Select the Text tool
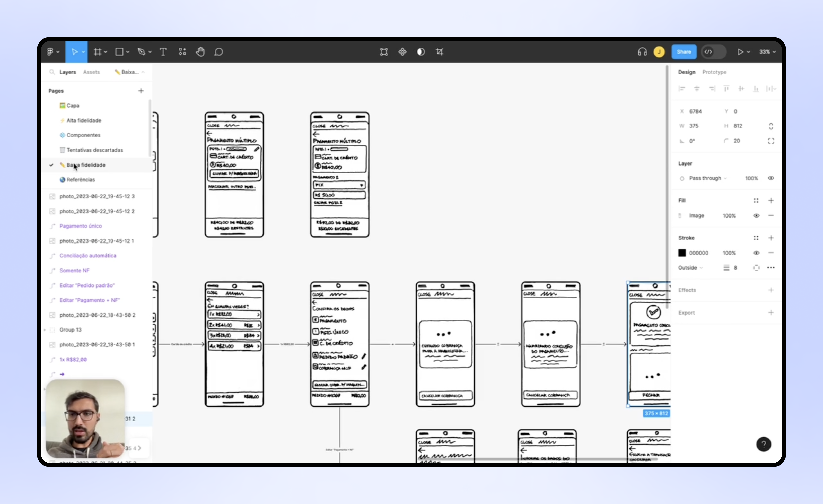823x504 pixels. pos(163,52)
